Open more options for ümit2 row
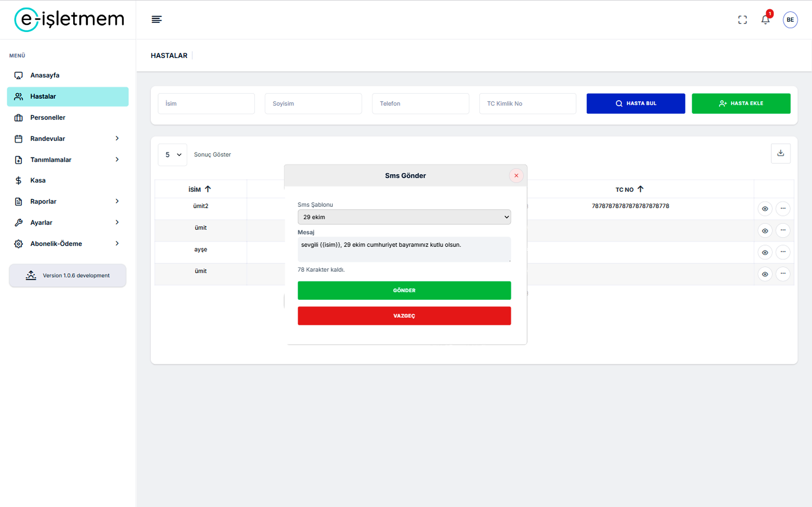 783,209
